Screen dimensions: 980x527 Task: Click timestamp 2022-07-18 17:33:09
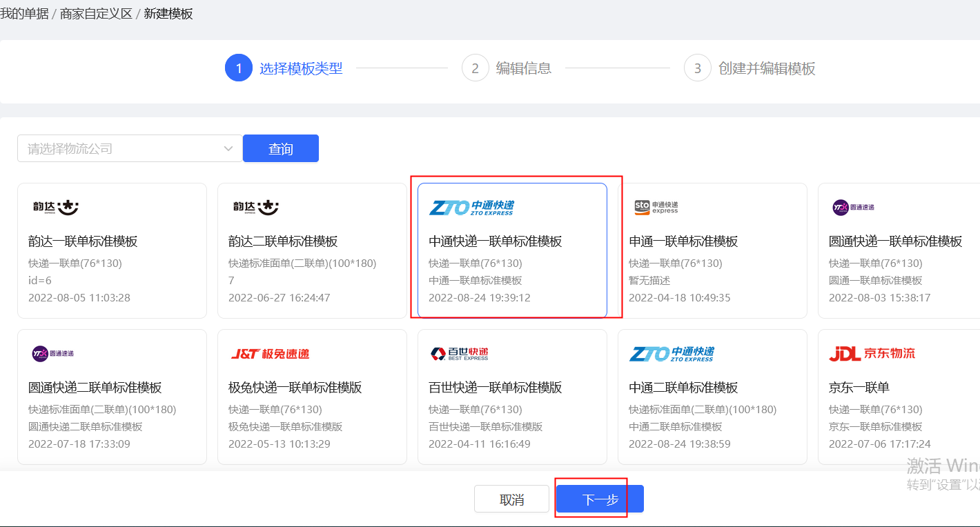pos(79,444)
